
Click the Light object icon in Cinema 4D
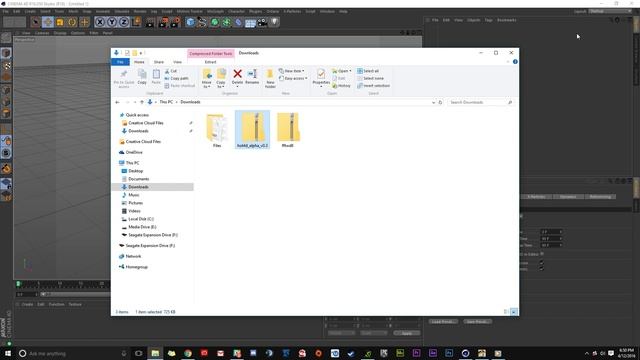pyautogui.click(x=275, y=22)
